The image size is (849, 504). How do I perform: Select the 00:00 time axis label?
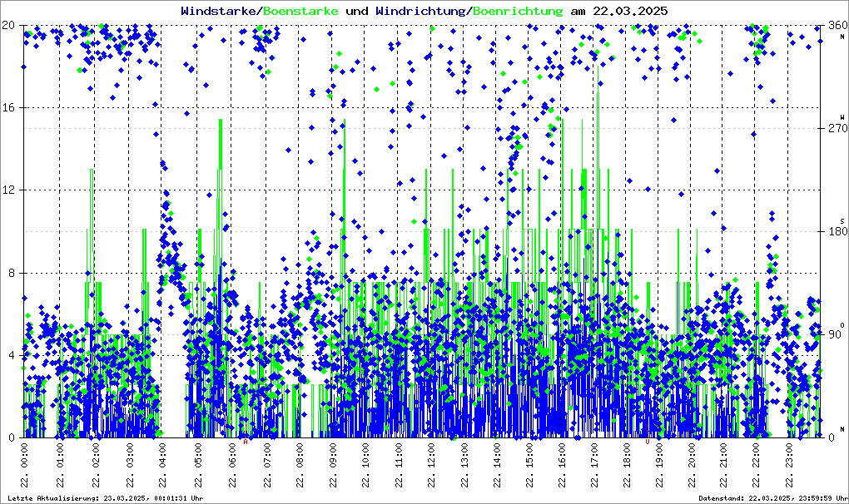coord(25,465)
